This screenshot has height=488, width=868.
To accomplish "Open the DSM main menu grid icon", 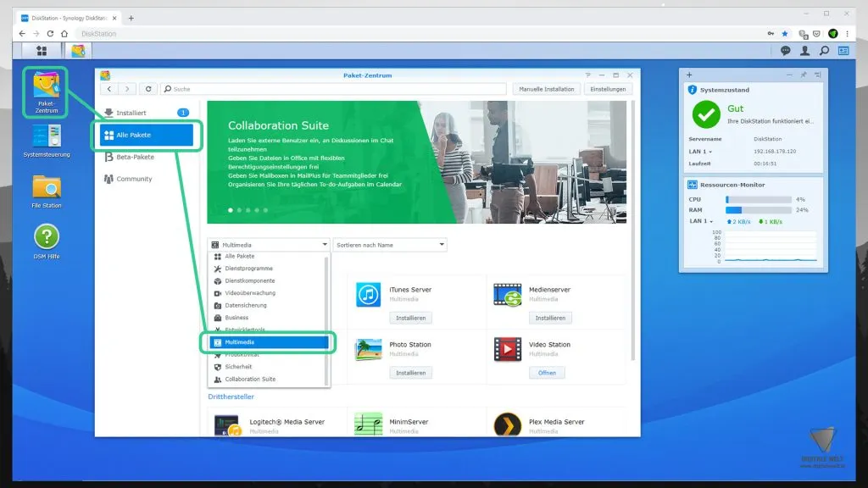I will tap(42, 51).
